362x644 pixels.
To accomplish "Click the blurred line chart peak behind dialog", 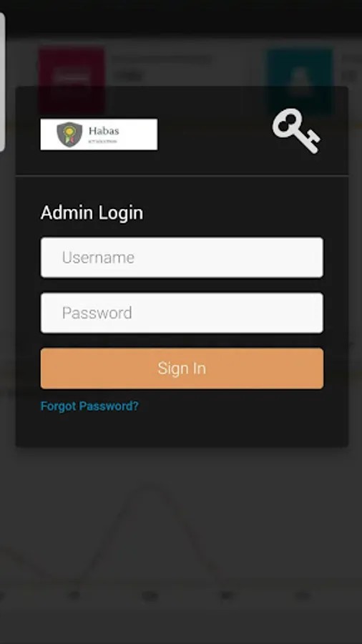I will pos(150,488).
